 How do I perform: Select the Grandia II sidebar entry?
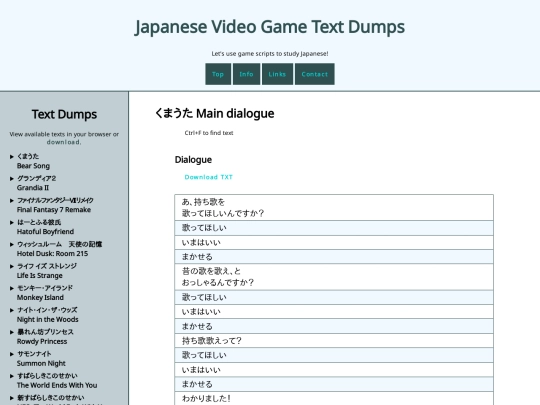(x=37, y=183)
